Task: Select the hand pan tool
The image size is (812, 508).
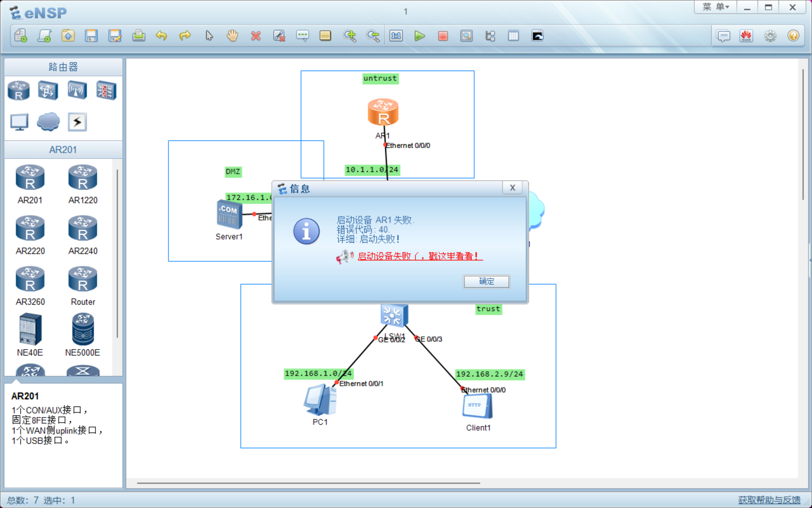Action: (x=232, y=36)
